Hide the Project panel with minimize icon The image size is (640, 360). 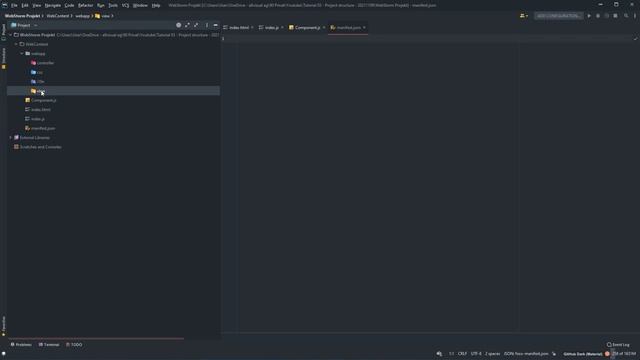(216, 25)
